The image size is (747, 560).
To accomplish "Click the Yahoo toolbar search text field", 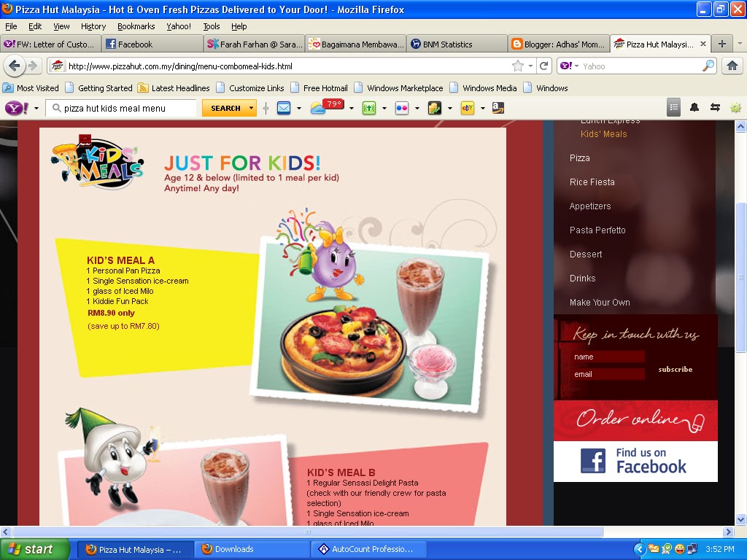I will pyautogui.click(x=122, y=108).
